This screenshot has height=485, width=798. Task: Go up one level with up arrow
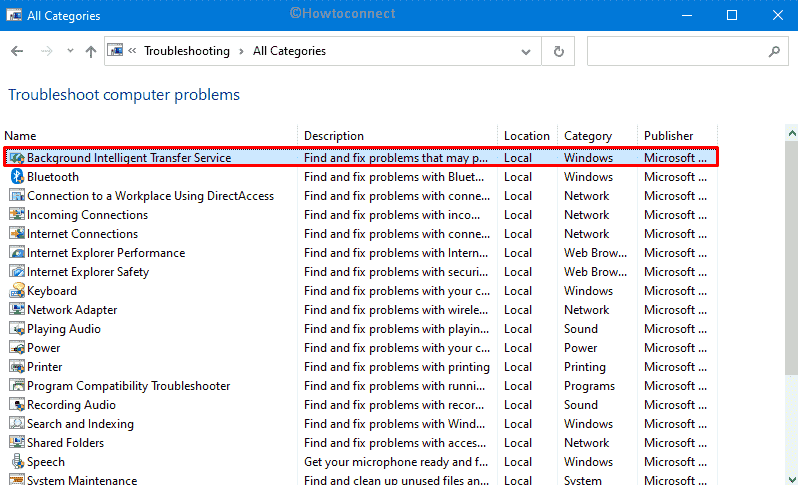(x=91, y=51)
